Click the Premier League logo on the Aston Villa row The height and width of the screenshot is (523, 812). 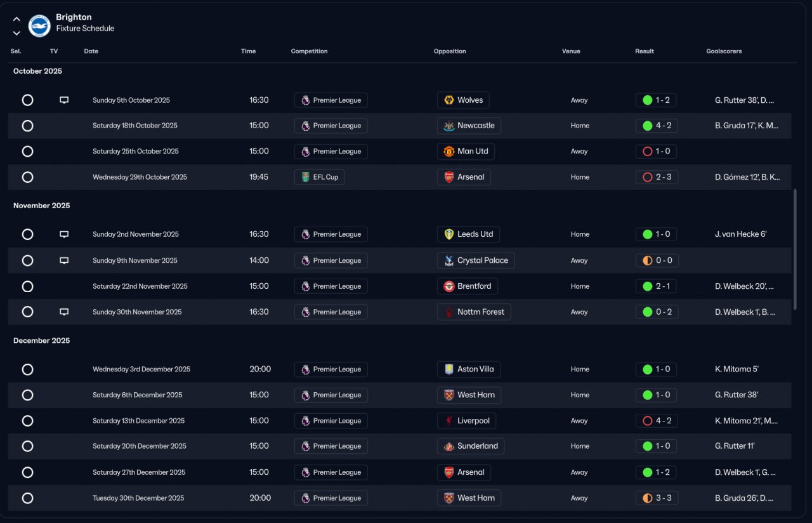305,369
